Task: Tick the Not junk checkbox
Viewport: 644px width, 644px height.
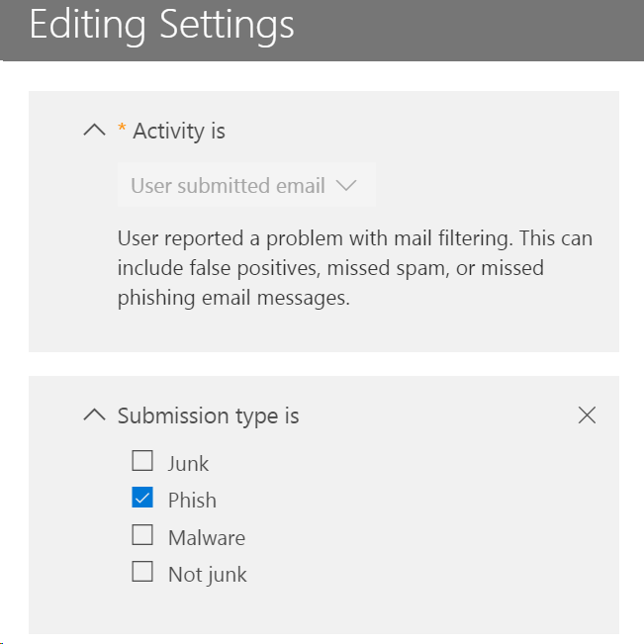Action: point(142,572)
